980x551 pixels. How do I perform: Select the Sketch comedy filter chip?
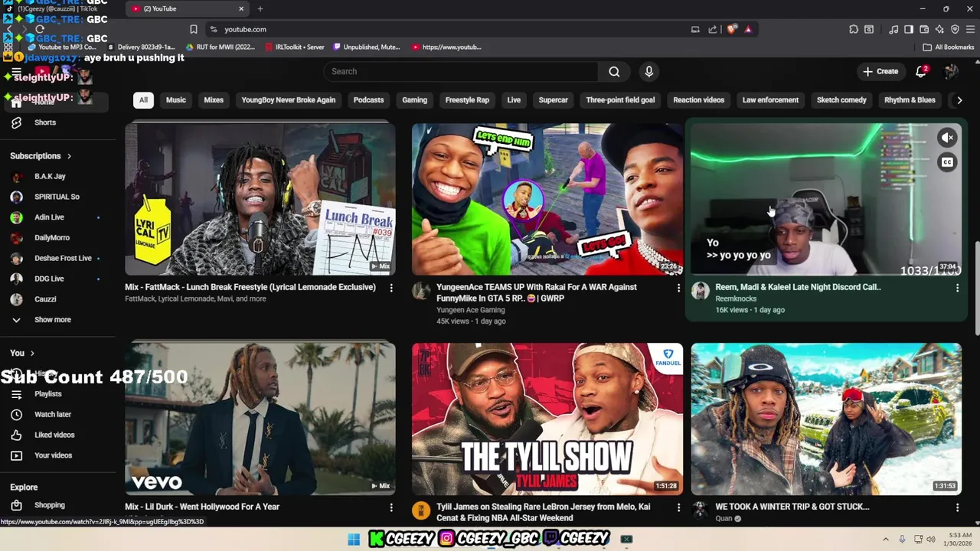tap(841, 100)
